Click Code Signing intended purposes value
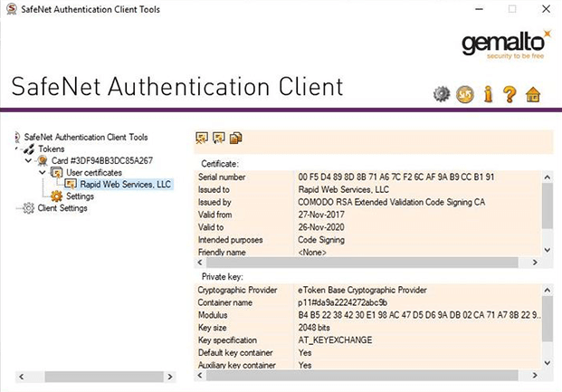Image resolution: width=562 pixels, height=392 pixels. click(x=321, y=240)
